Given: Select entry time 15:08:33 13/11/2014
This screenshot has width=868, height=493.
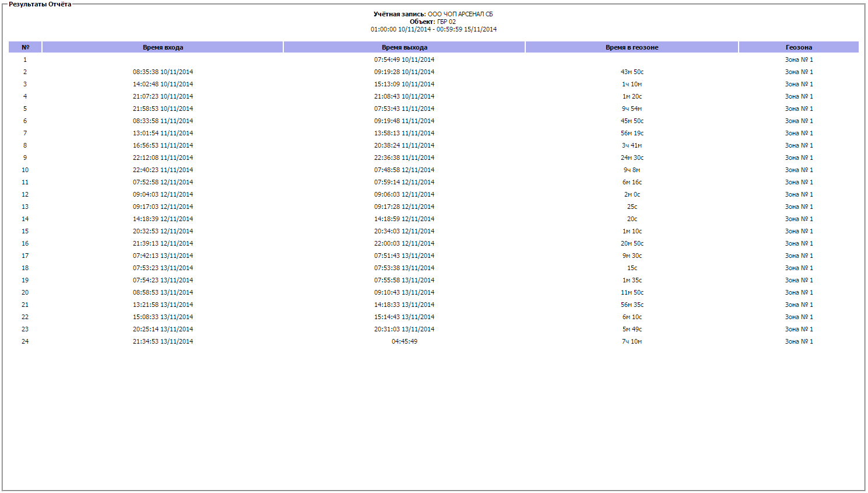Looking at the screenshot, I should coord(163,317).
